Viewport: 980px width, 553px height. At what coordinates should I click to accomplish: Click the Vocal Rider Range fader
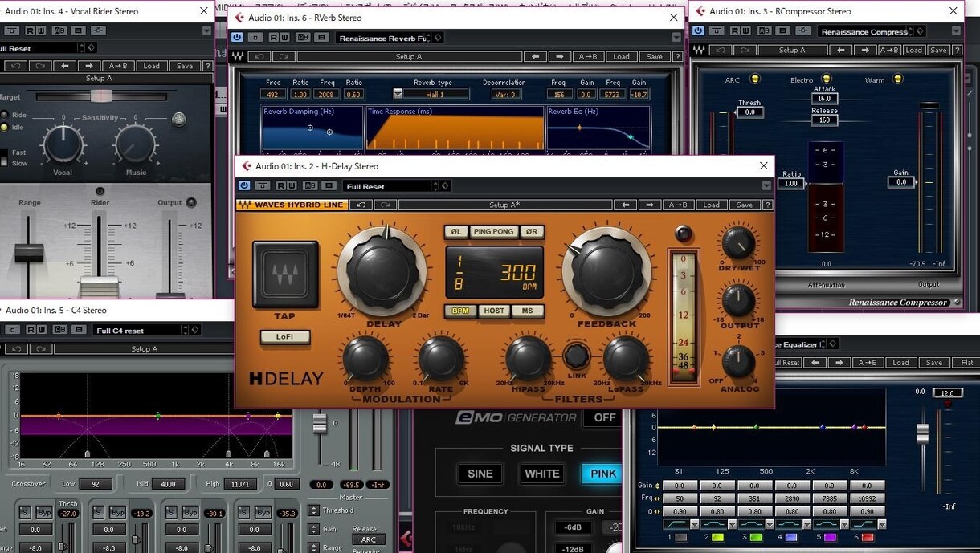click(x=29, y=253)
